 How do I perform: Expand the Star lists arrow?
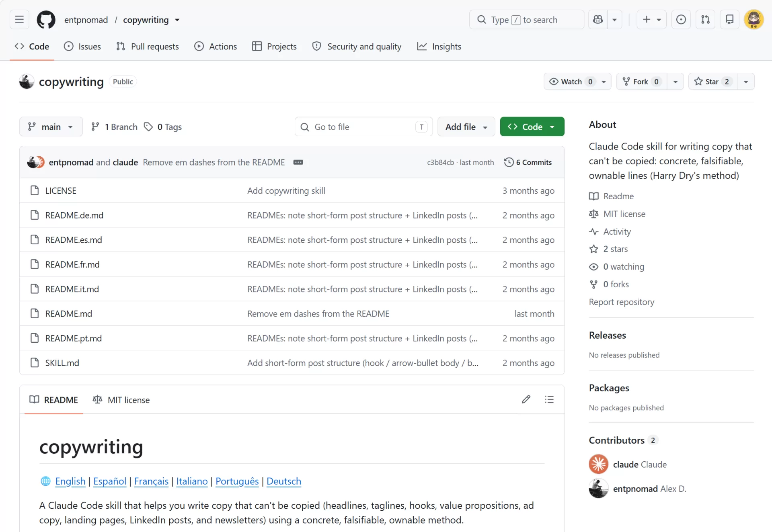746,82
